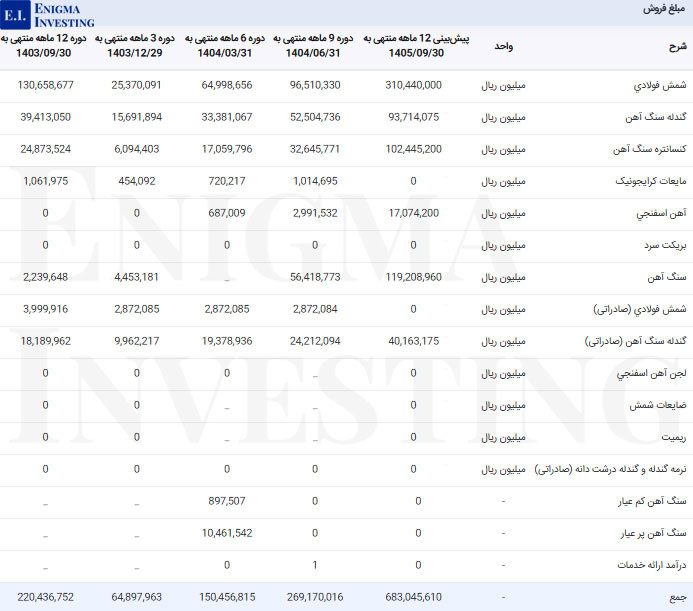Select row label 'سنگ آهن کم عیار'
The width and height of the screenshot is (693, 611).
click(x=652, y=501)
